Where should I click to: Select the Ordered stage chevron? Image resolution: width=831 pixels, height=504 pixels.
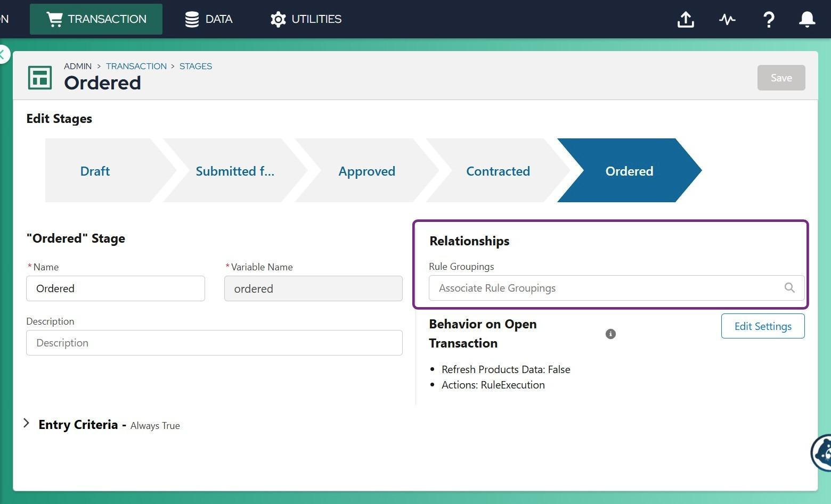pos(629,170)
